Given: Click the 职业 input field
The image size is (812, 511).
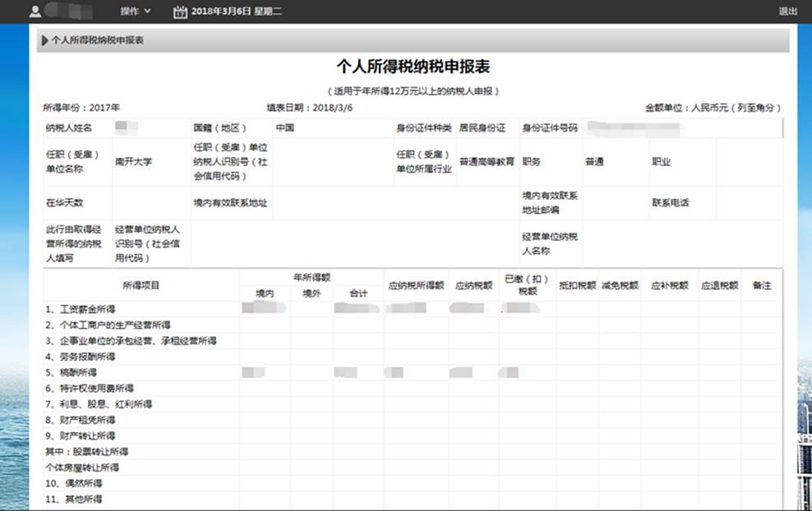Looking at the screenshot, I should [x=749, y=162].
